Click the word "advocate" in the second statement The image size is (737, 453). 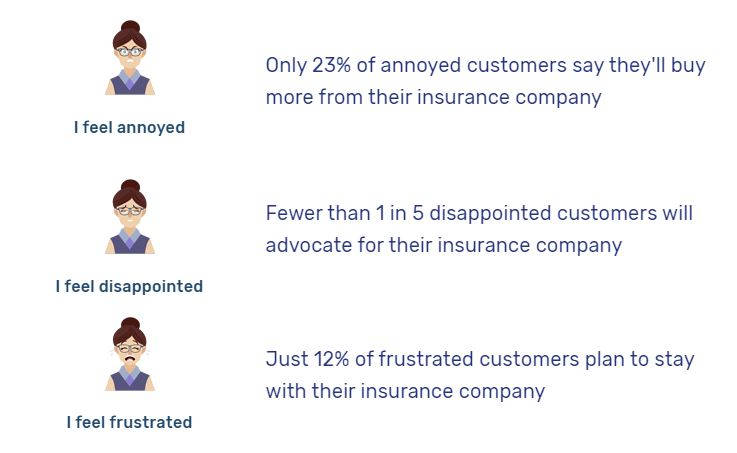[305, 245]
